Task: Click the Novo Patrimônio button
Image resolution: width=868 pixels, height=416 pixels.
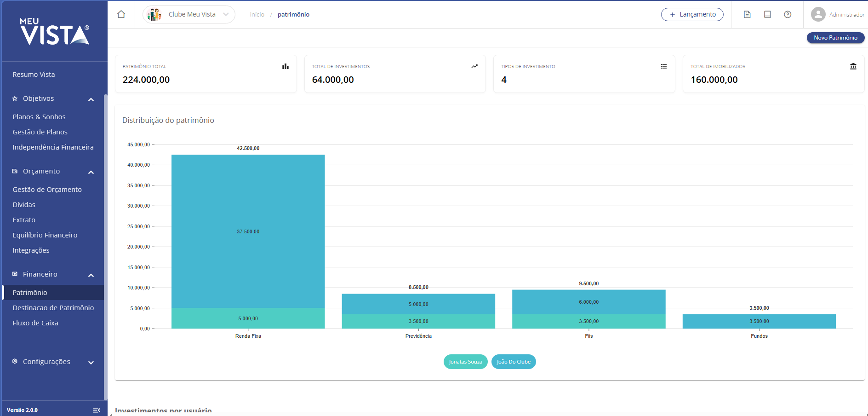Action: (x=835, y=38)
